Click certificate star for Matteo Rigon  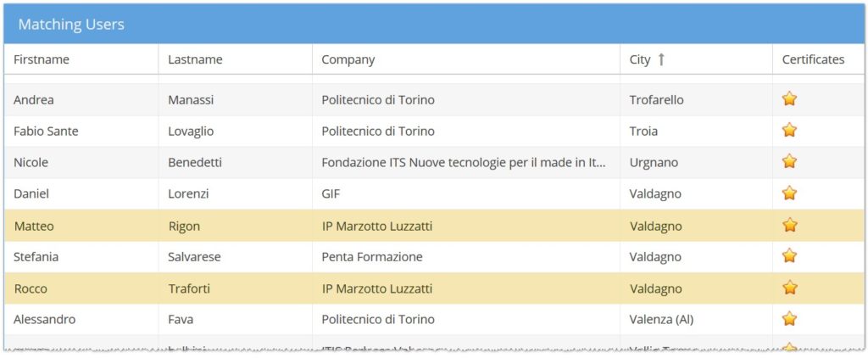(x=789, y=226)
